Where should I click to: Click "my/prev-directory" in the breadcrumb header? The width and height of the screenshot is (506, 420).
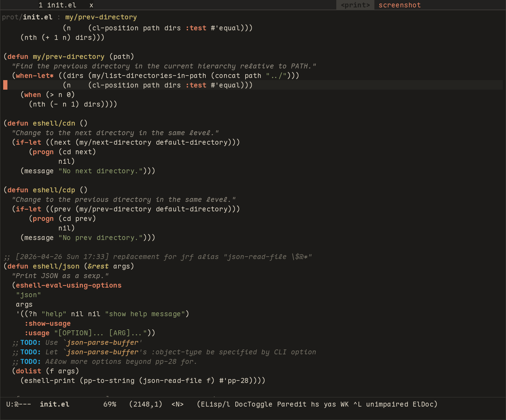(101, 17)
